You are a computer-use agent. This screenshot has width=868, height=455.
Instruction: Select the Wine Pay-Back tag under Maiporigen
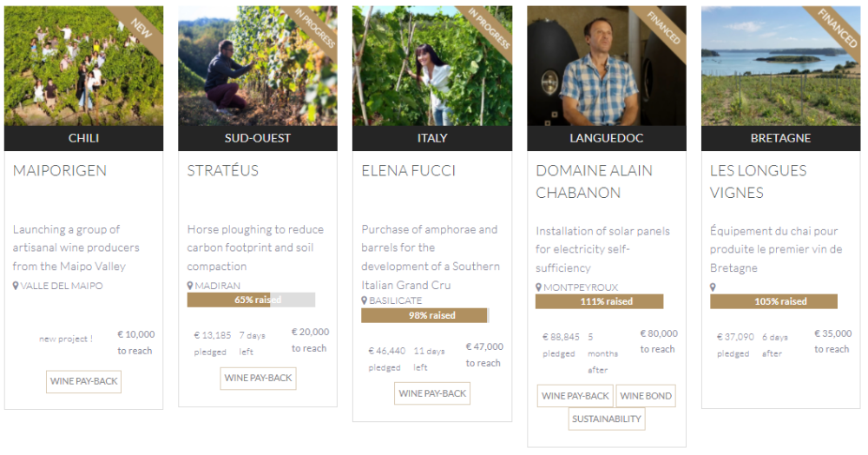coord(83,381)
